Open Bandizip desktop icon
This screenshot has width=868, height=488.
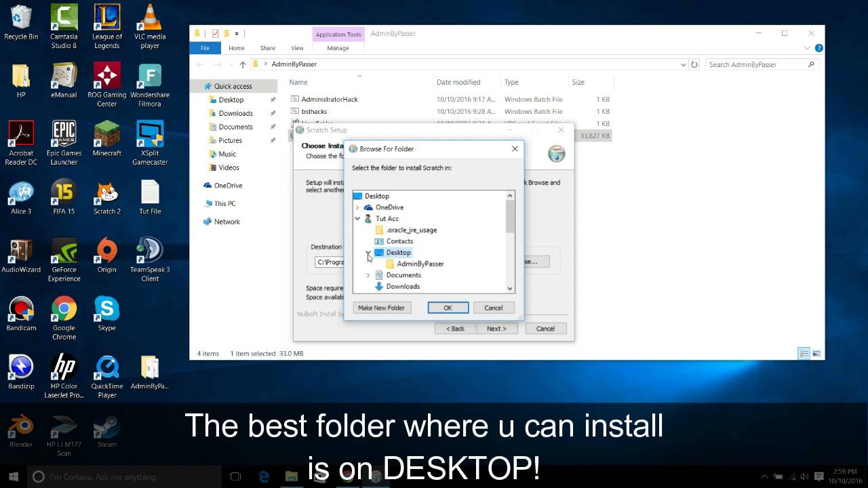pyautogui.click(x=21, y=372)
